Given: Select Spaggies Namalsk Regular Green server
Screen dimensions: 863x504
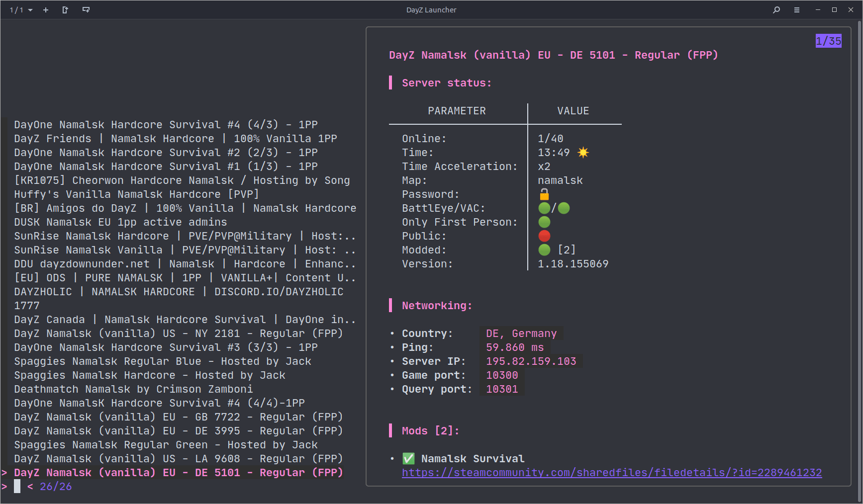Looking at the screenshot, I should [x=166, y=445].
